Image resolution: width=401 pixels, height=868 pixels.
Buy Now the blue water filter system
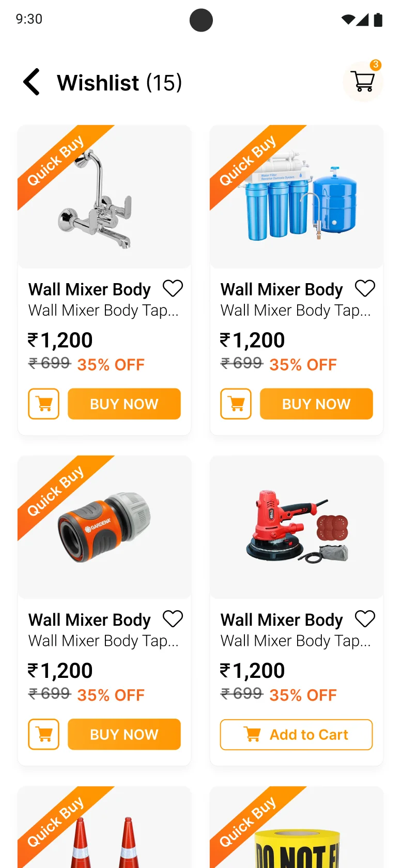pos(316,404)
